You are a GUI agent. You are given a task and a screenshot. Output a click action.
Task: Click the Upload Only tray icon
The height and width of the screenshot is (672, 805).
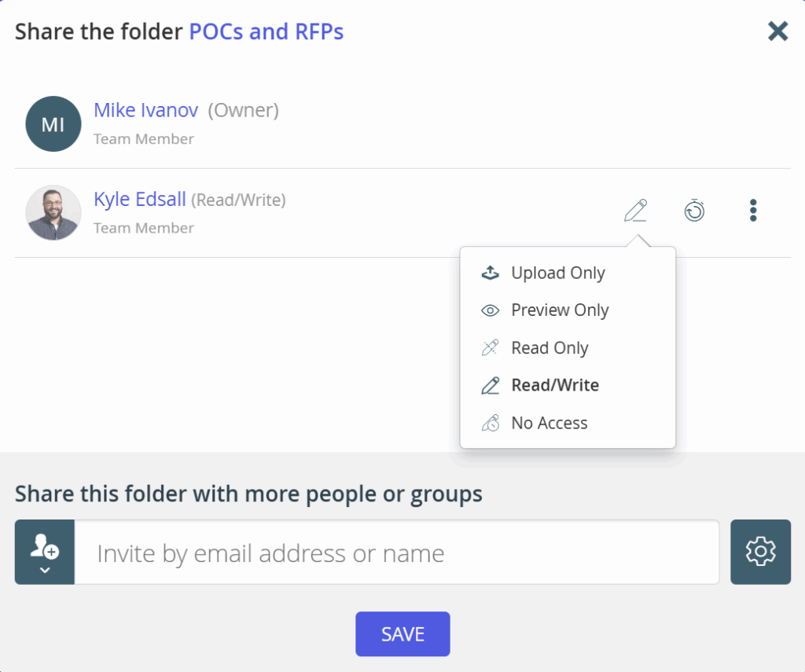[x=491, y=274]
